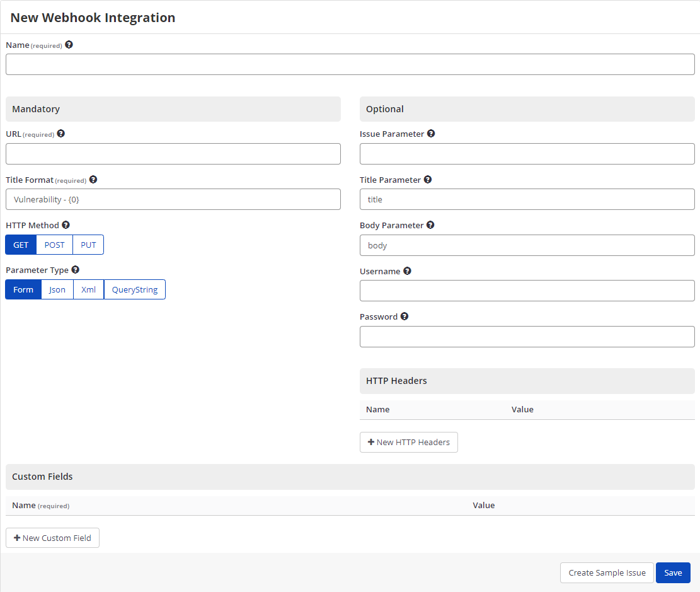Open the help tooltip for Name field
The height and width of the screenshot is (592, 700).
69,44
